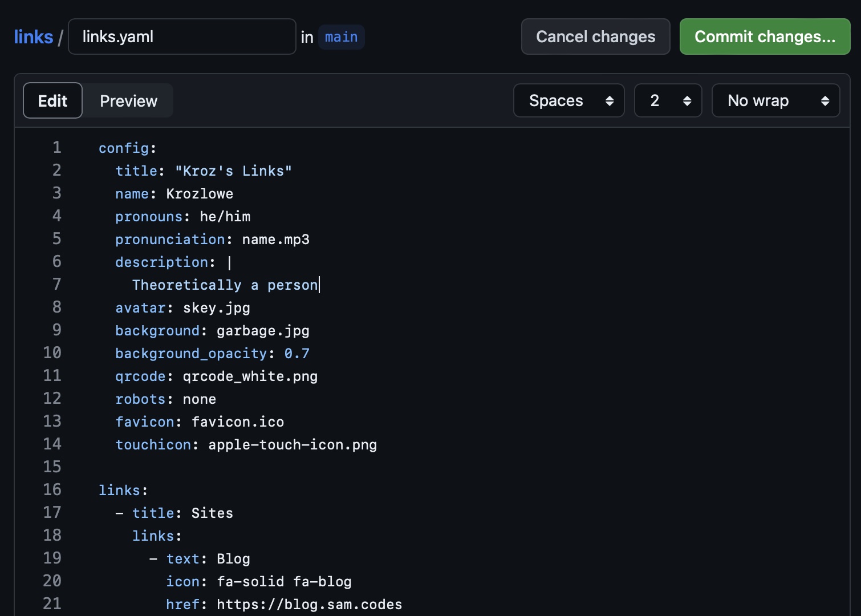Click the fa-solid fa-blog icon value
The image size is (861, 616).
coord(284,582)
